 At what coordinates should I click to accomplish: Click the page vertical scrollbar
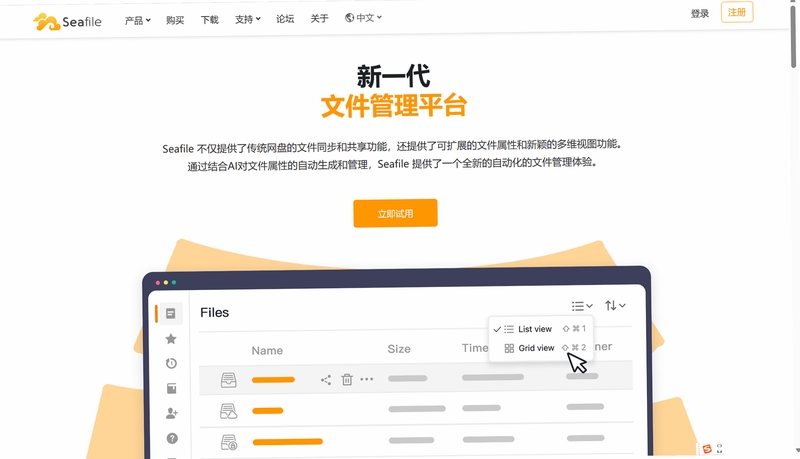793,36
